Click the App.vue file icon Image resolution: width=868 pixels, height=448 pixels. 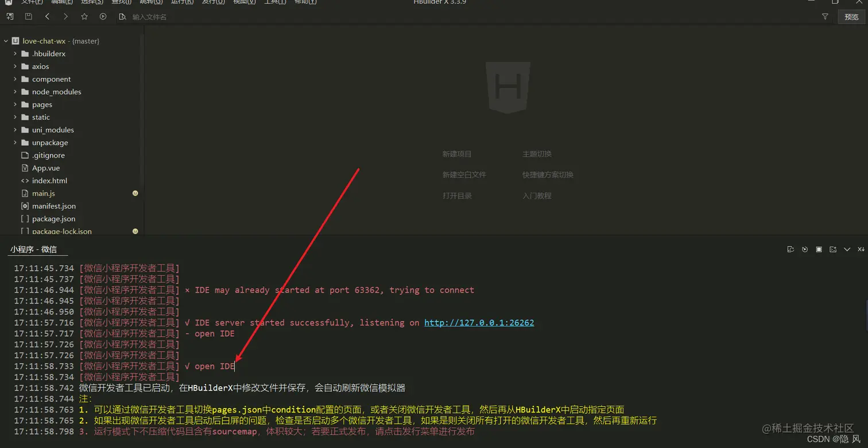tap(25, 168)
